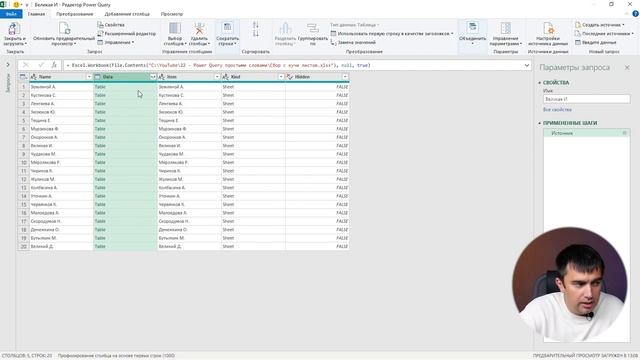640x360 pixels.
Task: Open the Создать источник dropdown
Action: [600, 25]
